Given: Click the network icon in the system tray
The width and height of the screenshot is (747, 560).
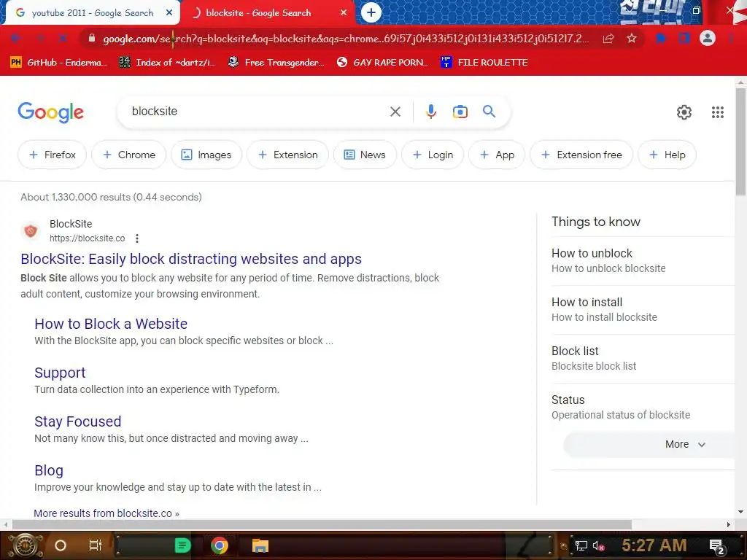Looking at the screenshot, I should pyautogui.click(x=581, y=545).
